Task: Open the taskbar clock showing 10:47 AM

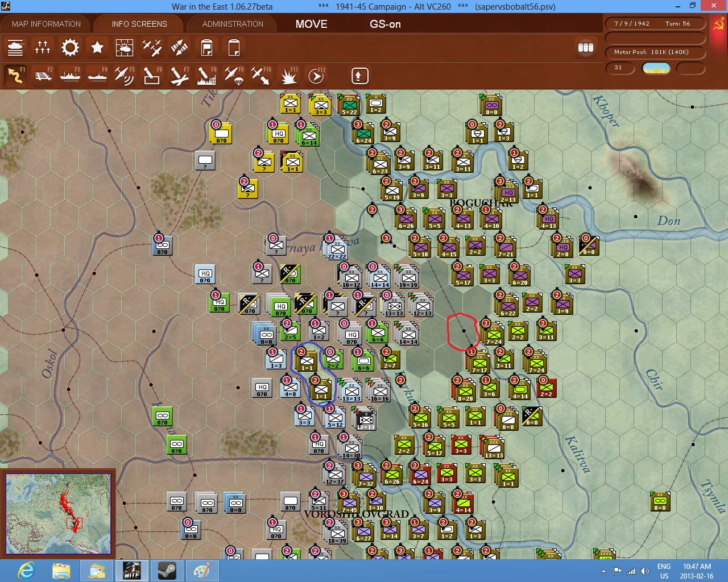Action: 697,571
